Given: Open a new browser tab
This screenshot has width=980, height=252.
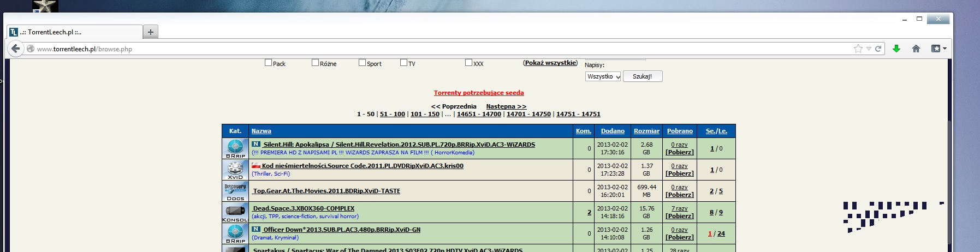Looking at the screenshot, I should pos(151,32).
